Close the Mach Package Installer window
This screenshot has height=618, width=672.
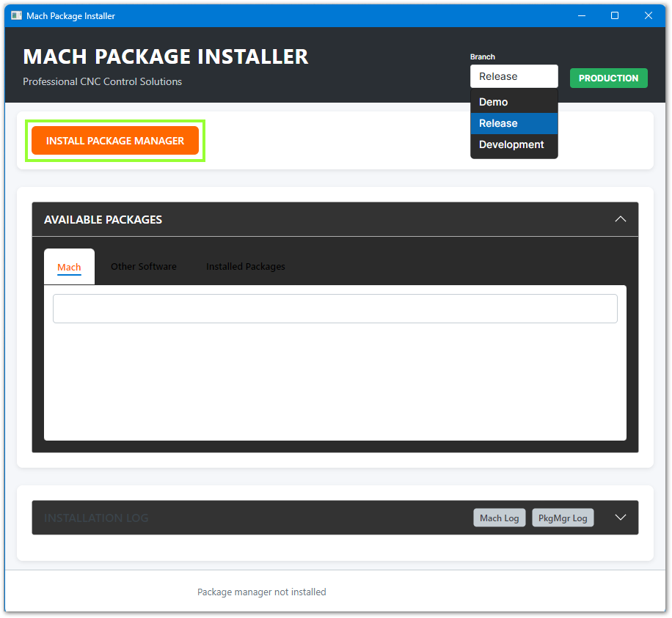pos(649,16)
